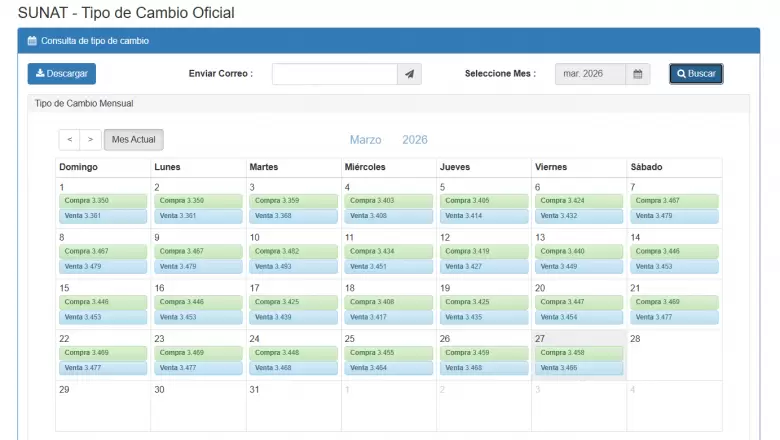
Task: Click the Descargar download button
Action: tap(62, 74)
